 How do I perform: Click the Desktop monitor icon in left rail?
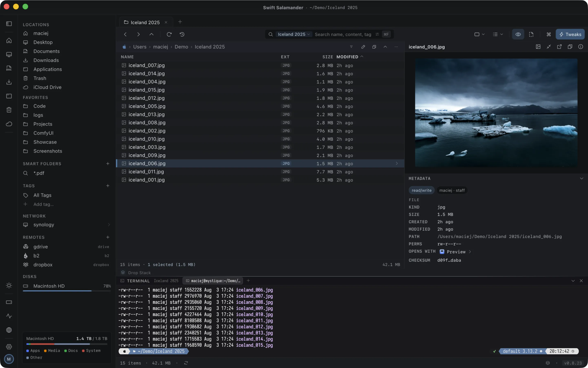pyautogui.click(x=9, y=54)
